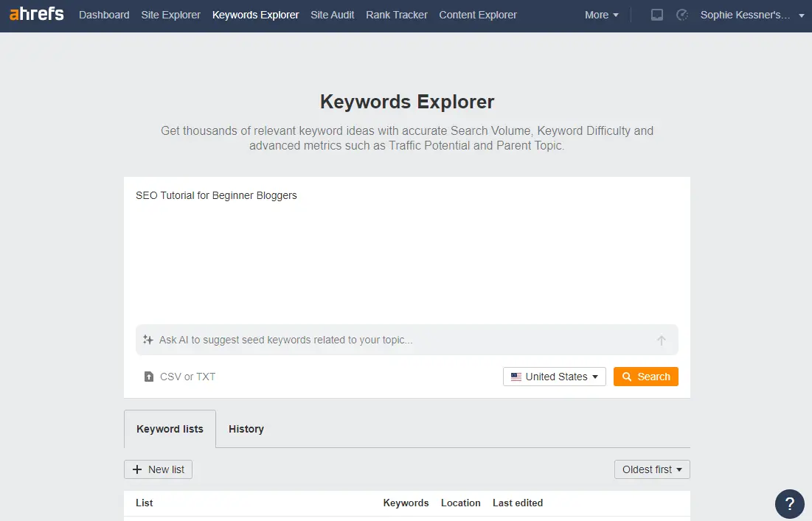Create a New list
Screen dimensions: 812x521
[x=158, y=469]
